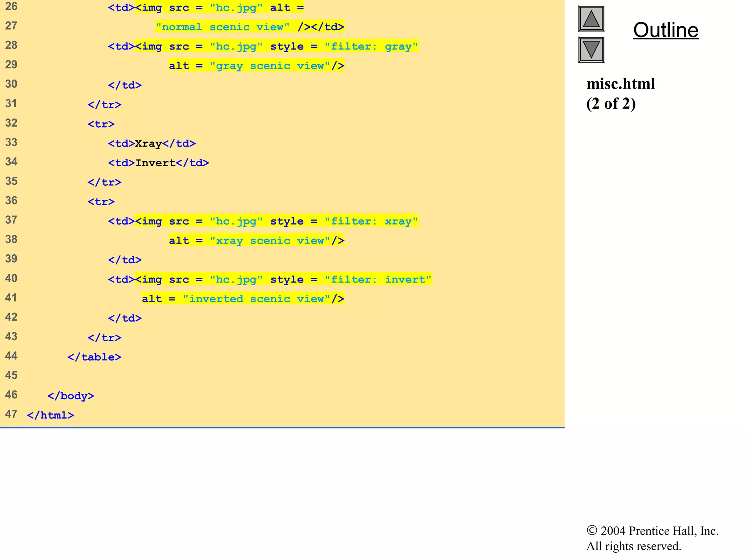Click "gray scenic view" alt text
Screen dimensions: 747x560
[x=270, y=66]
